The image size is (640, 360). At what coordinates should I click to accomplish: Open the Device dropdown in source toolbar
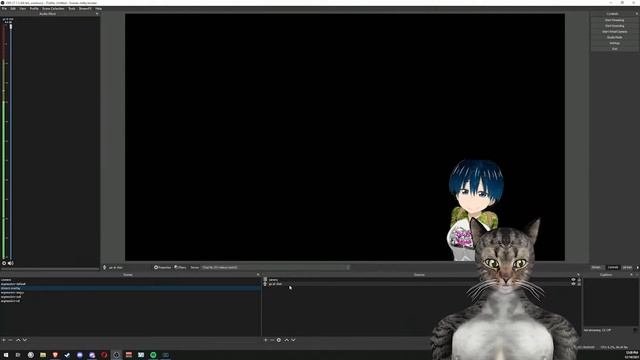(276, 267)
